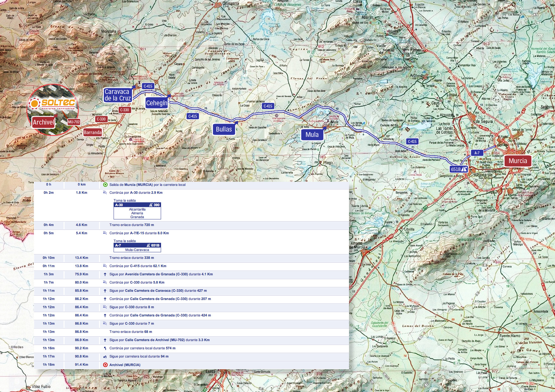Click the A-30 exit 390 signpost box
The width and height of the screenshot is (555, 392).
[137, 211]
